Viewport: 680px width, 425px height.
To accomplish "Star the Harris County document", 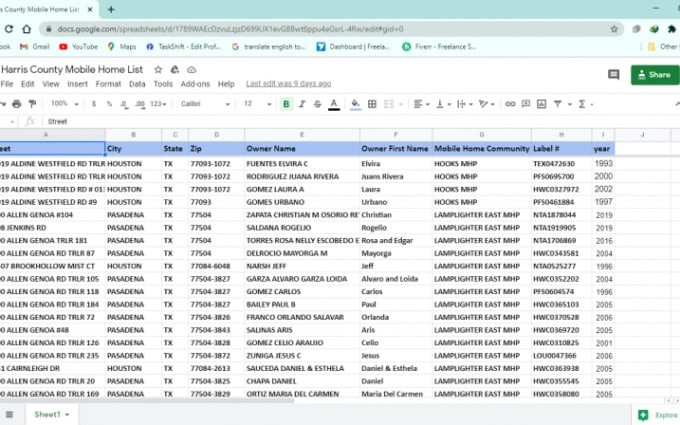I will (158, 69).
